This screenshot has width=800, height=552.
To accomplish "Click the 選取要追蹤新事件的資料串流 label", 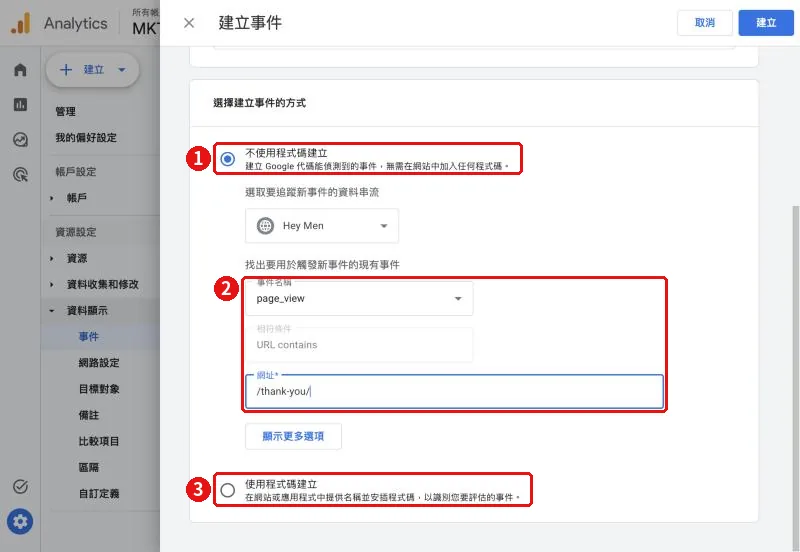I will (x=312, y=192).
